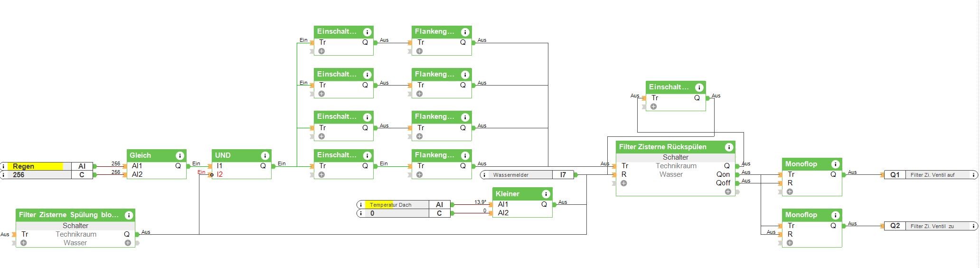980x268 pixels.
Task: Open info icon of Gleich block
Action: coord(179,155)
